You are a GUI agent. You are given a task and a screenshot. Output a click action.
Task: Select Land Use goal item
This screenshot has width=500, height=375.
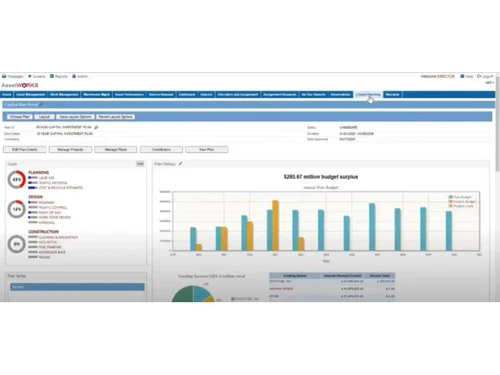(x=46, y=178)
